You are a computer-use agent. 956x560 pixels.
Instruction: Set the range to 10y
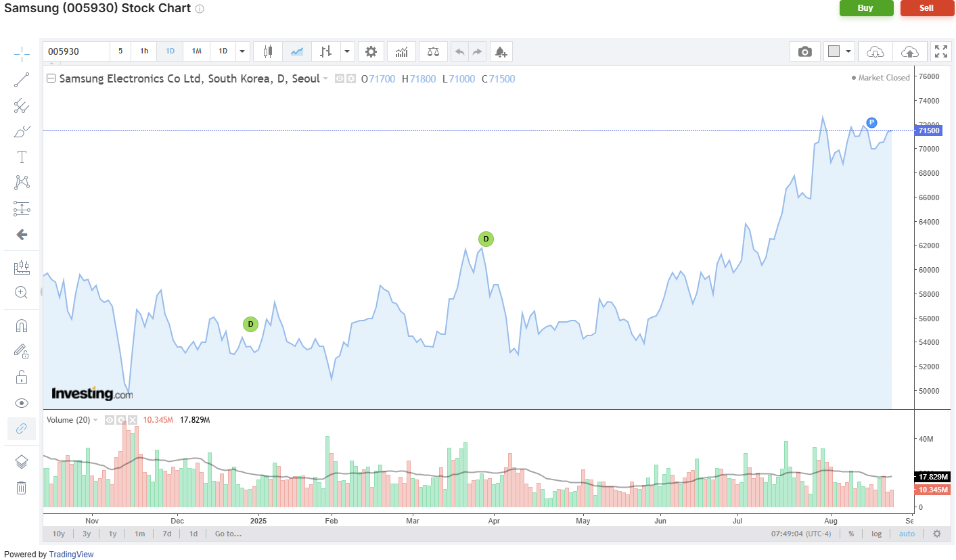(59, 534)
